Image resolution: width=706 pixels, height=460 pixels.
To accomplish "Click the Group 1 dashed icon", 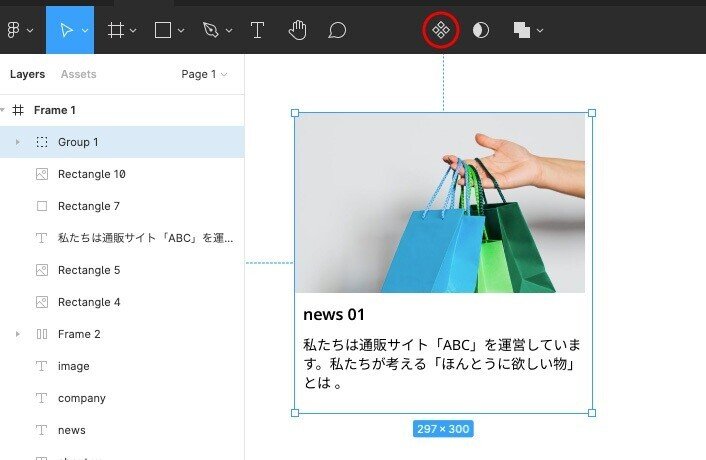I will point(42,142).
